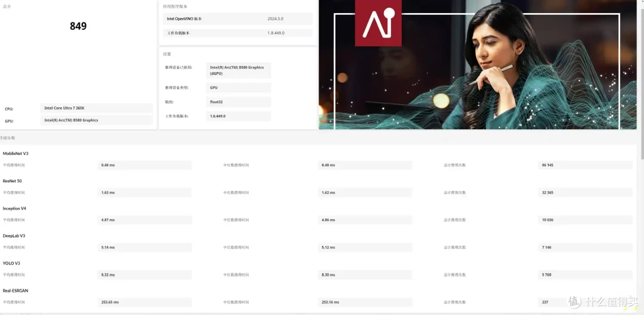Click the red AI benchmark logo icon
Screen dimensions: 644x315
[378, 23]
